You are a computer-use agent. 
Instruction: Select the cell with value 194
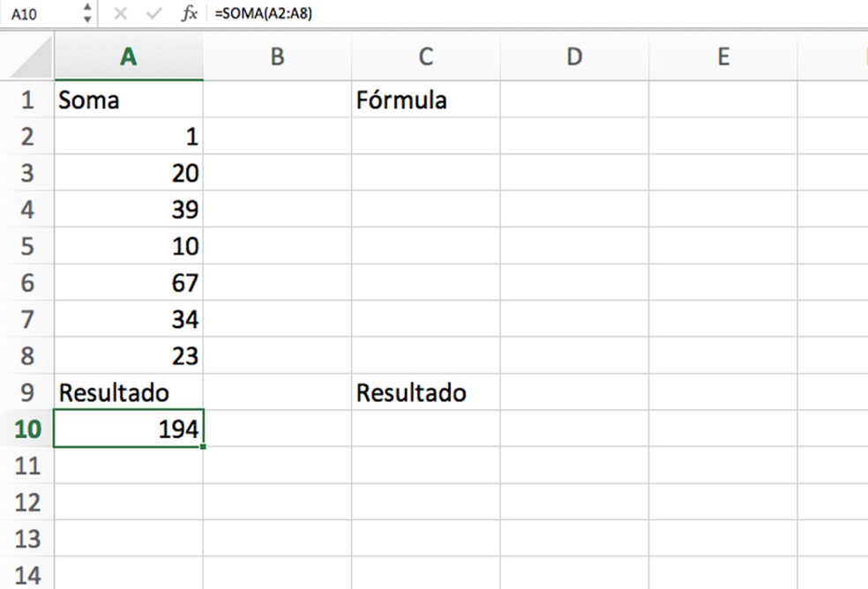click(129, 429)
